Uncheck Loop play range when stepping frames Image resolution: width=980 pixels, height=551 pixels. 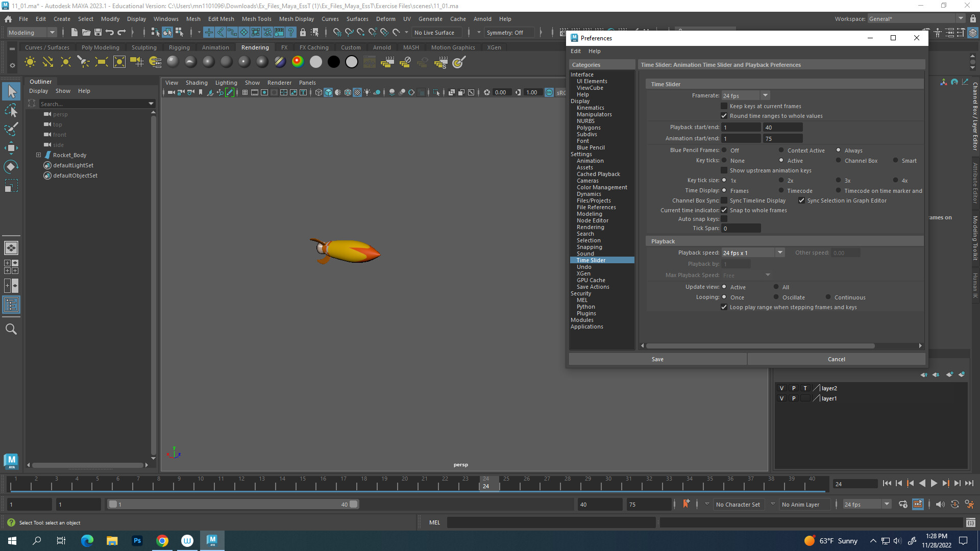pyautogui.click(x=724, y=307)
